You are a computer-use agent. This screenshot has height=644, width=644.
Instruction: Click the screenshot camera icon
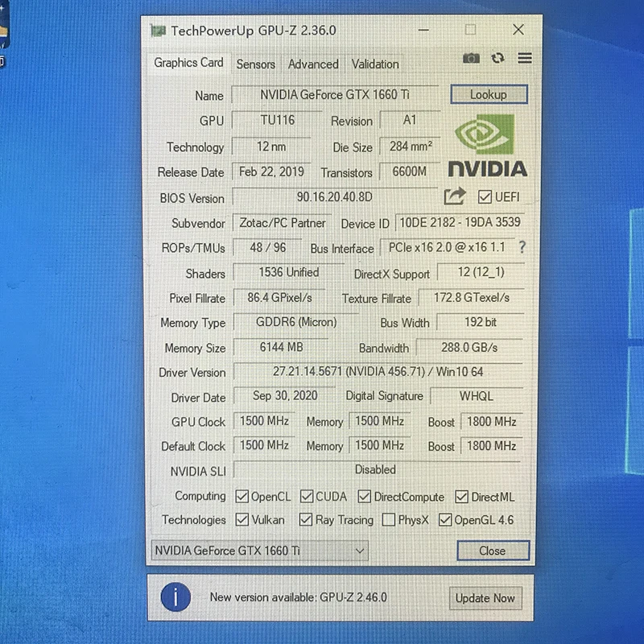click(x=471, y=58)
